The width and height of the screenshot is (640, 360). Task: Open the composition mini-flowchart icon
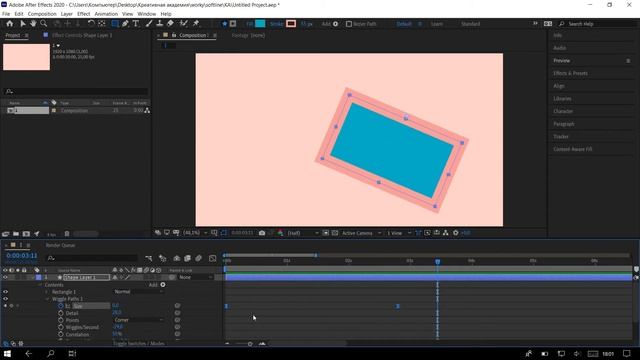[x=149, y=258]
